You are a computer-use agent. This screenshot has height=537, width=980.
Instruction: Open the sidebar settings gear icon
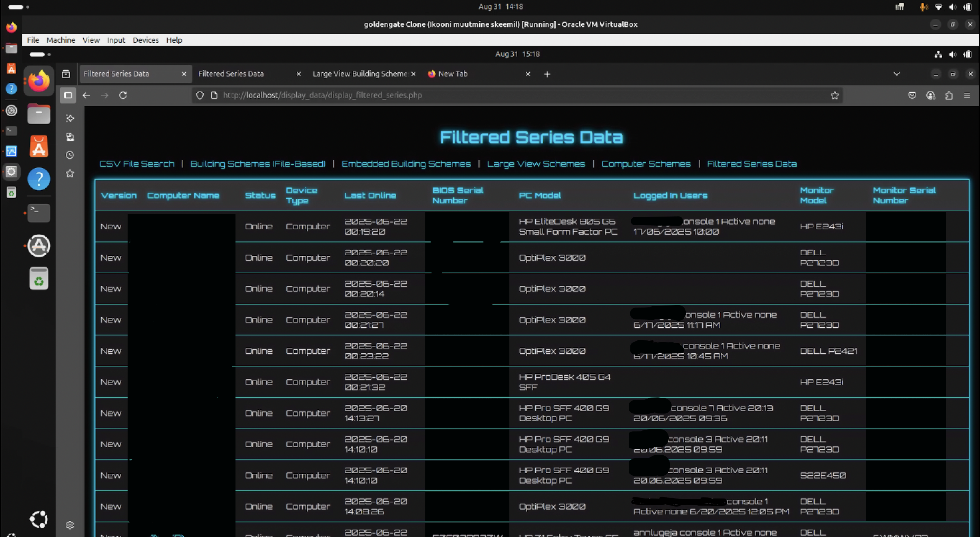tap(70, 525)
